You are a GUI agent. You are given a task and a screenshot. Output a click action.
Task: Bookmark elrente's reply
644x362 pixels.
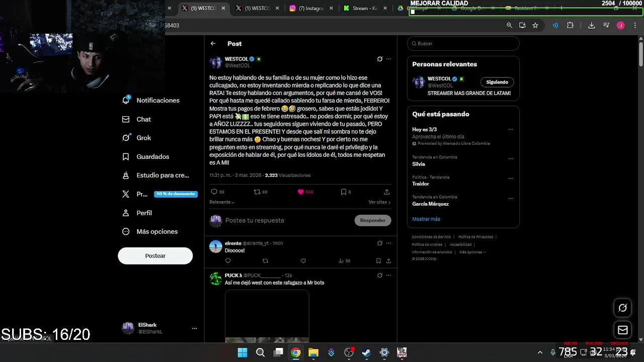pos(378,261)
